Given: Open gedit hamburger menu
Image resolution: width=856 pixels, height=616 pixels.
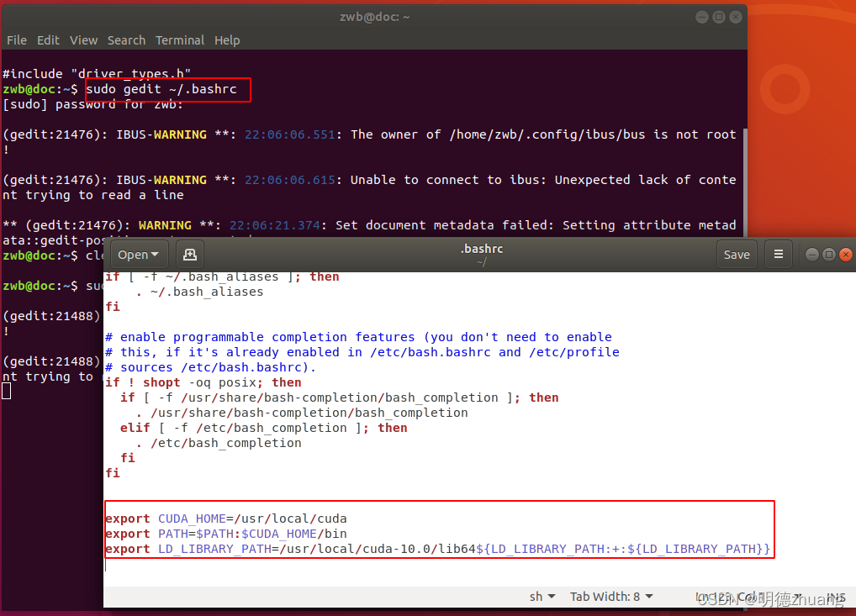Looking at the screenshot, I should (779, 255).
